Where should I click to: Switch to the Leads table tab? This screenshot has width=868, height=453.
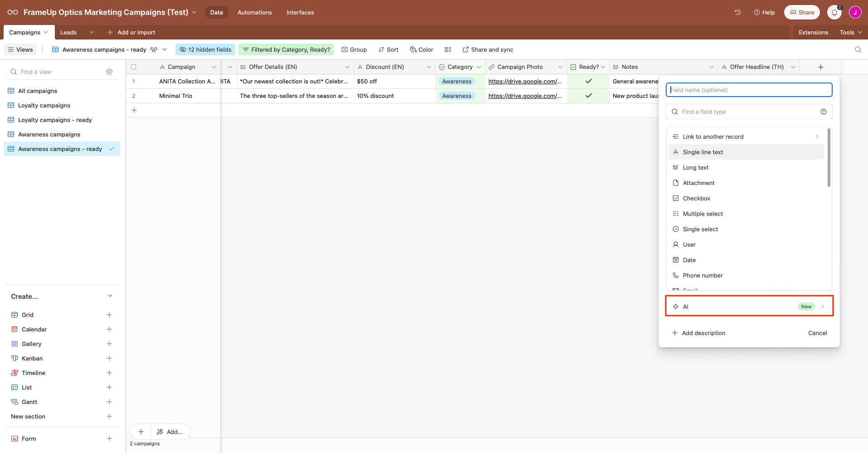(68, 32)
